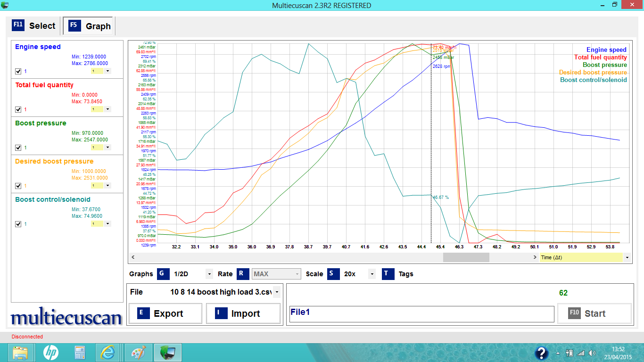Open the Time (Δt) axis dropdown
This screenshot has width=644, height=362.
[627, 257]
